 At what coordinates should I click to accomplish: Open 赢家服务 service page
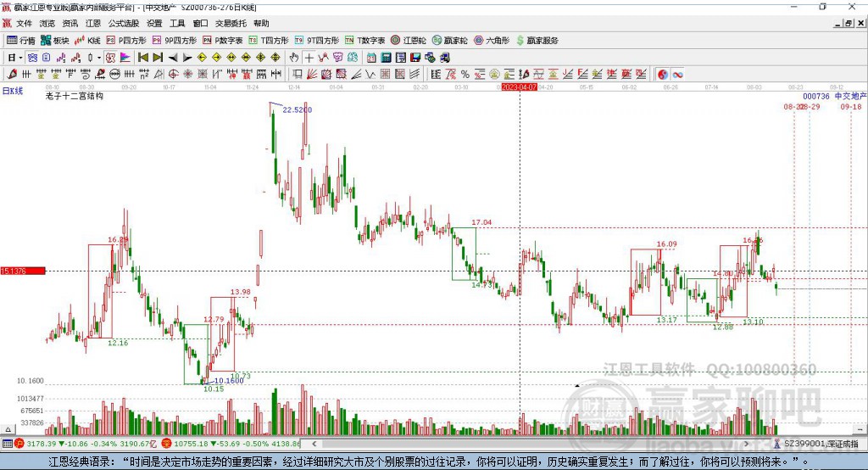[537, 41]
